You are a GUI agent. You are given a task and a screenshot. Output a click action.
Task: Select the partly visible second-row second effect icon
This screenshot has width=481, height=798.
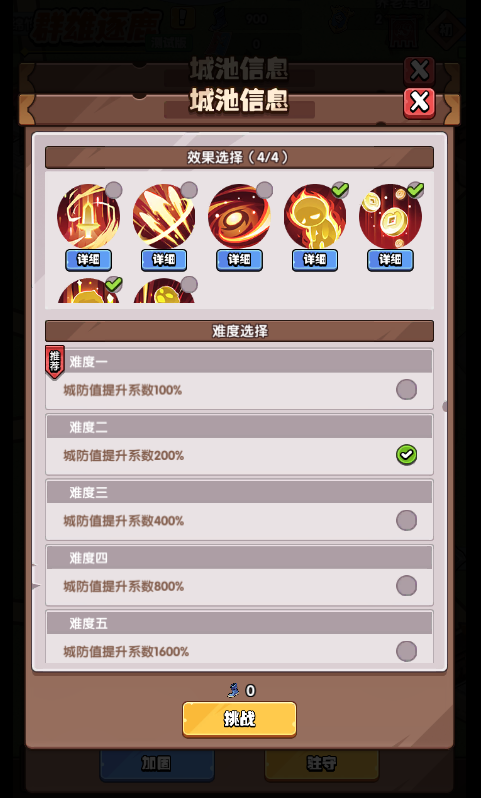(x=164, y=291)
